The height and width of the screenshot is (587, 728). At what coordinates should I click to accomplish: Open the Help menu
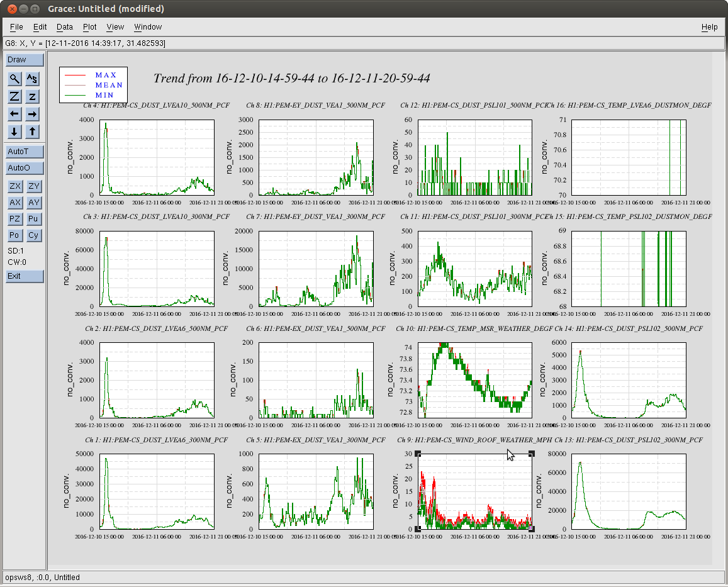coord(709,27)
